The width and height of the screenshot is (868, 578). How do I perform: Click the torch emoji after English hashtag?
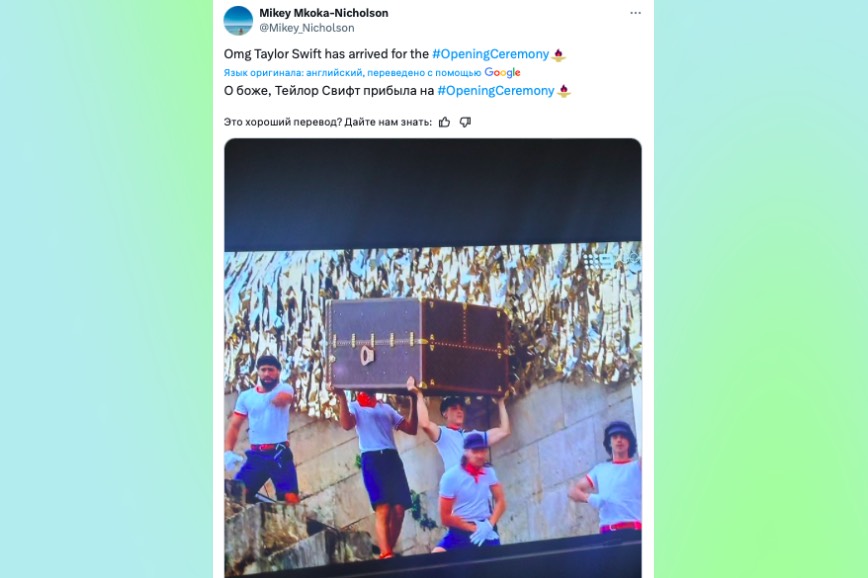[x=559, y=54]
